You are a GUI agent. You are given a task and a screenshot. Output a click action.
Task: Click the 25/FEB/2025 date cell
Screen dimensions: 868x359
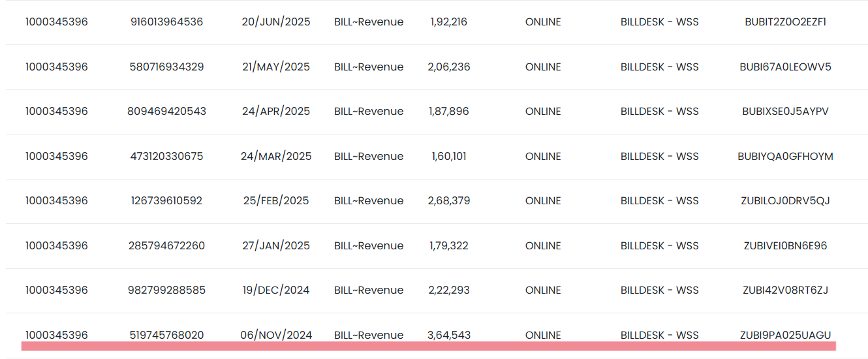pyautogui.click(x=276, y=200)
